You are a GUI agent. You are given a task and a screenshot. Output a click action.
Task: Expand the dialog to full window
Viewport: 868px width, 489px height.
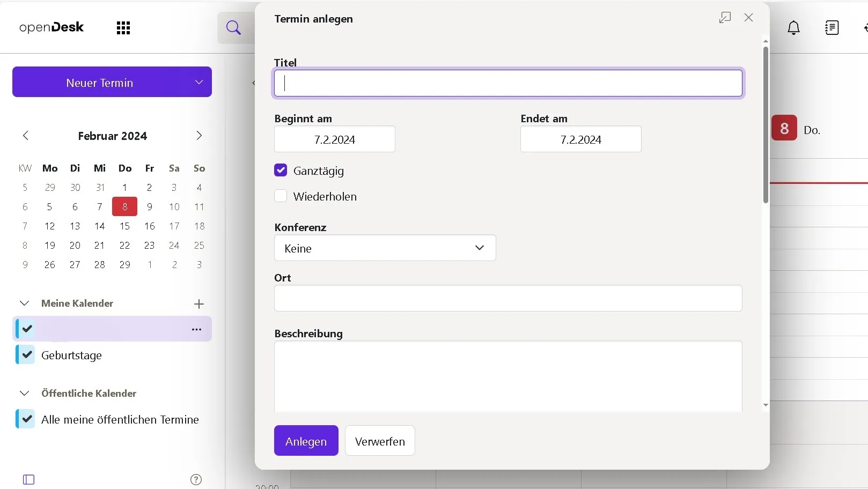point(725,18)
